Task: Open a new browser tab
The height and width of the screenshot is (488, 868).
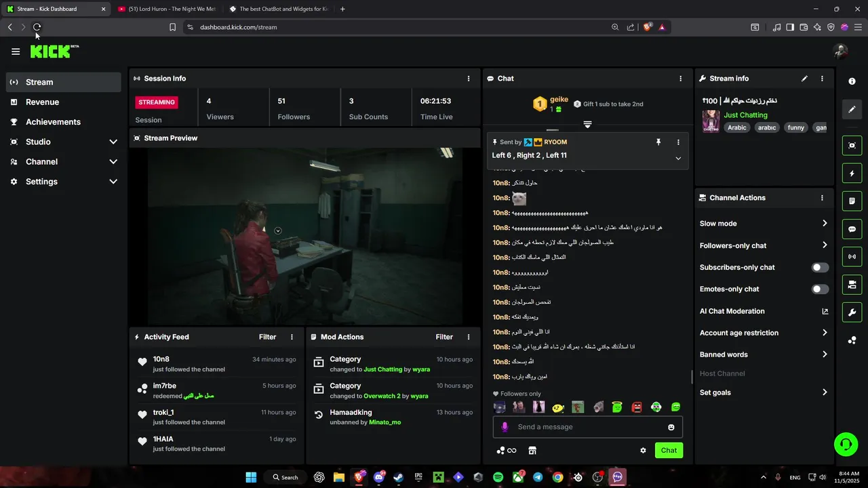Action: [x=342, y=9]
